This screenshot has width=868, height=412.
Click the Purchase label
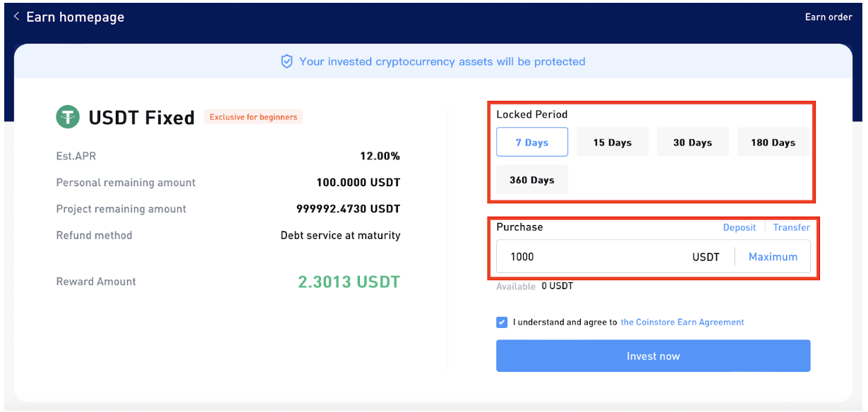(519, 227)
